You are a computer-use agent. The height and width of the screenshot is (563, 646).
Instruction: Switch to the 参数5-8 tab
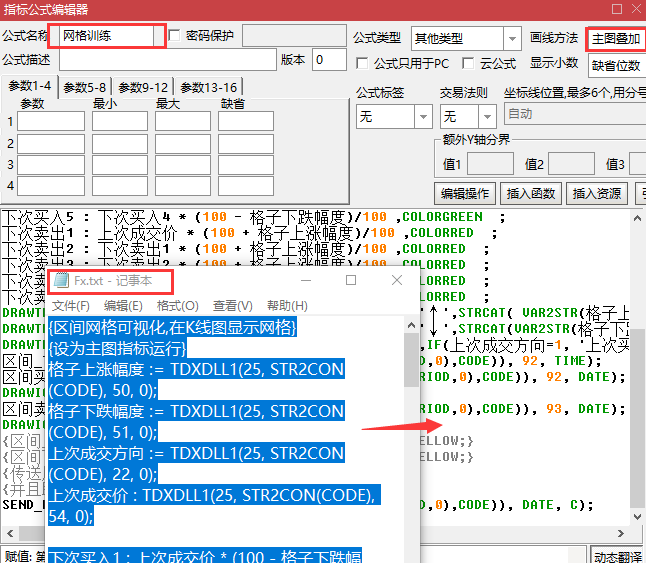tap(85, 87)
